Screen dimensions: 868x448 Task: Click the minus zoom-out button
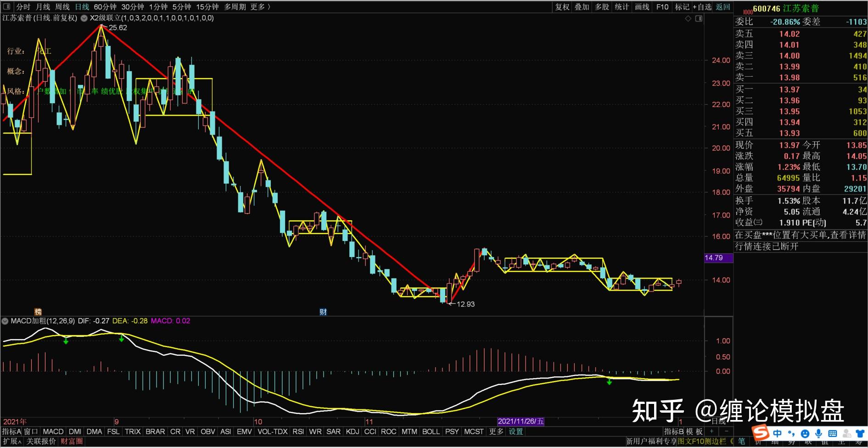point(726,431)
